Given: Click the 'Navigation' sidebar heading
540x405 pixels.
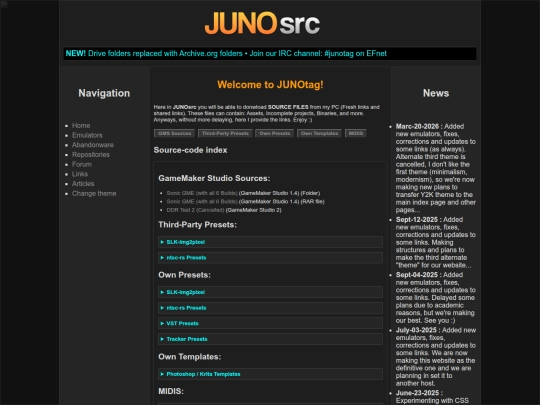Looking at the screenshot, I should [104, 93].
